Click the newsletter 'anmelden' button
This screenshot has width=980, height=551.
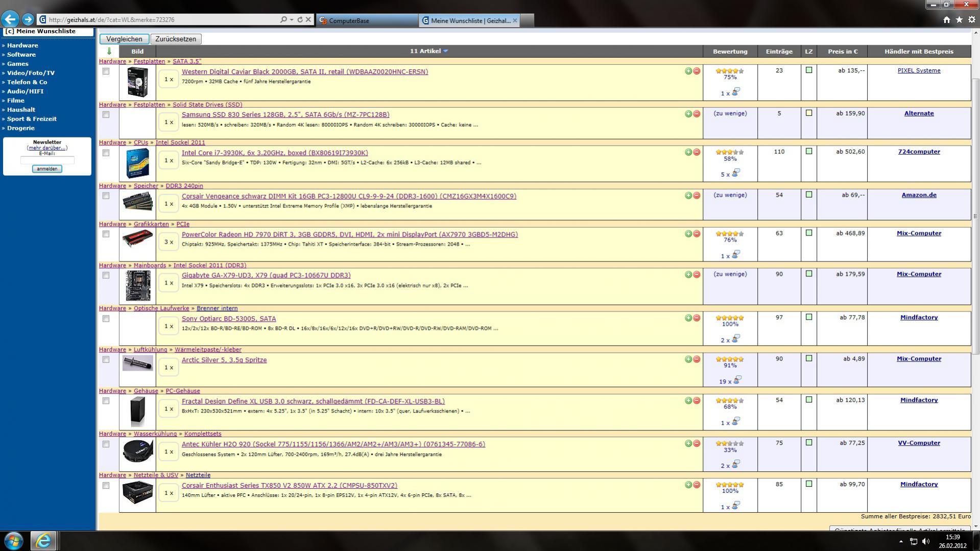[47, 169]
